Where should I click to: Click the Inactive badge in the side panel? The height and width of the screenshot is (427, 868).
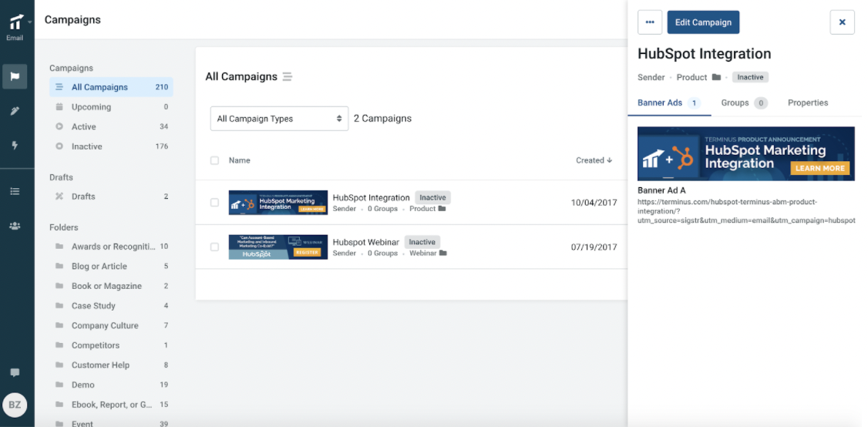tap(750, 78)
